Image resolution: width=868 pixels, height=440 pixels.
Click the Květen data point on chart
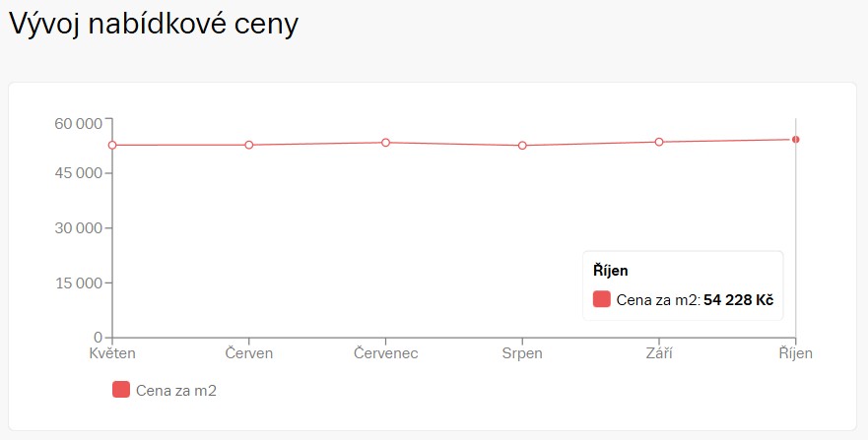(x=112, y=145)
